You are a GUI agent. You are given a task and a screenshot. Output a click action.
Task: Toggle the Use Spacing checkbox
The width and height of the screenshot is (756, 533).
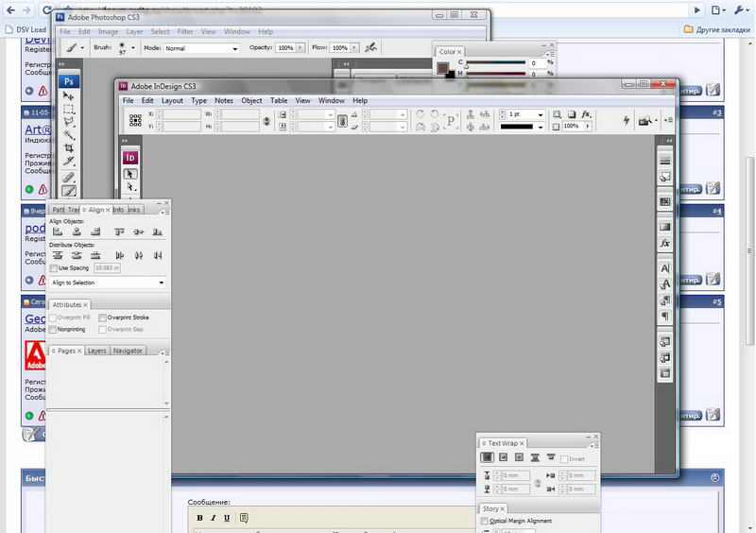point(54,268)
